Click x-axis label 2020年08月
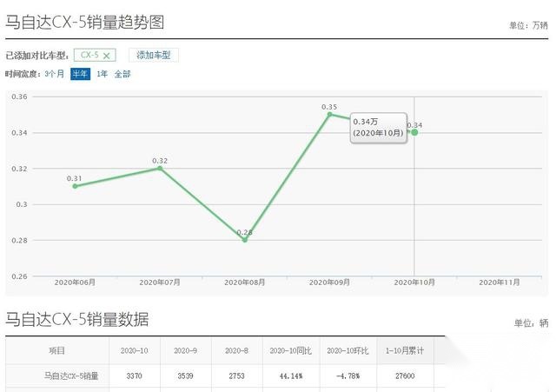 point(245,282)
